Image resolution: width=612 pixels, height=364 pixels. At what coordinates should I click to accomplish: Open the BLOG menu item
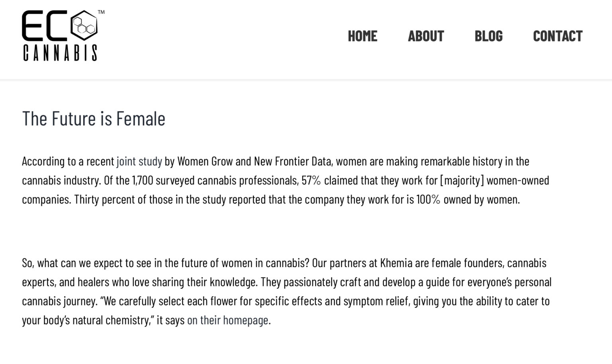[x=488, y=36]
